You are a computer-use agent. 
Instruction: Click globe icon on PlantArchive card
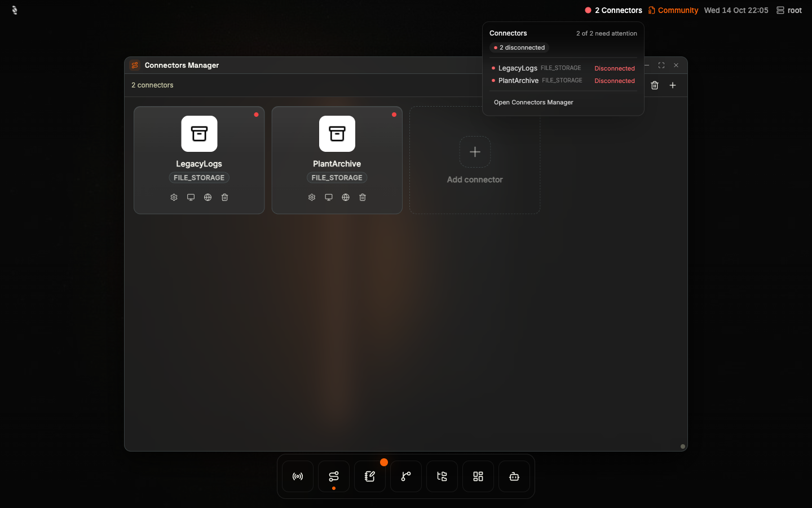[346, 198]
